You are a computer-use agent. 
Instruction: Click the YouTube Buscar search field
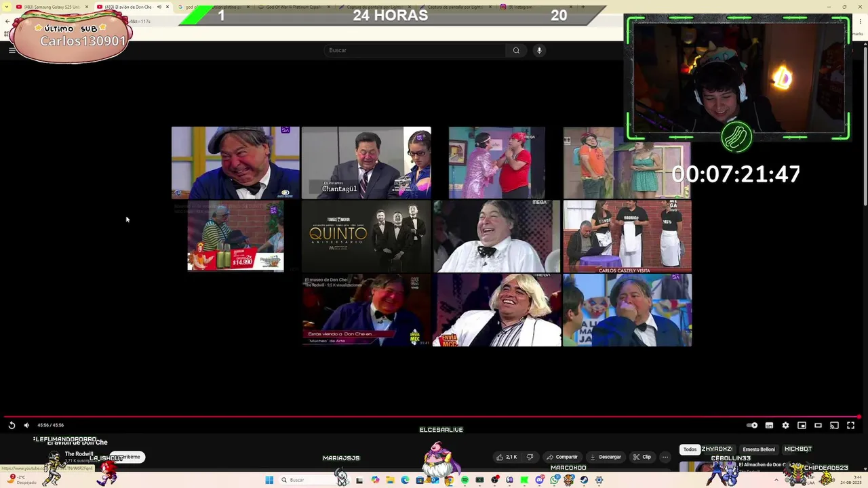click(x=414, y=50)
